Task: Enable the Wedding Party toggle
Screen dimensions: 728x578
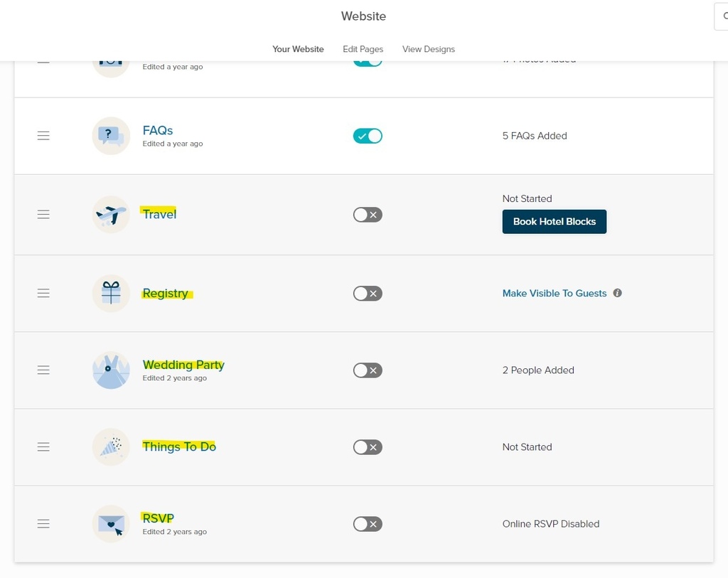Action: coord(368,370)
